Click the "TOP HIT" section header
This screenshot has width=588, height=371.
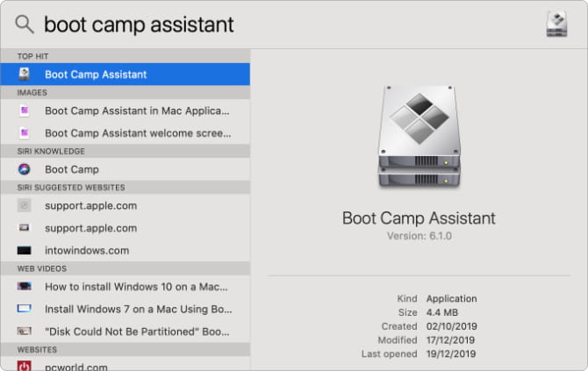[x=32, y=57]
